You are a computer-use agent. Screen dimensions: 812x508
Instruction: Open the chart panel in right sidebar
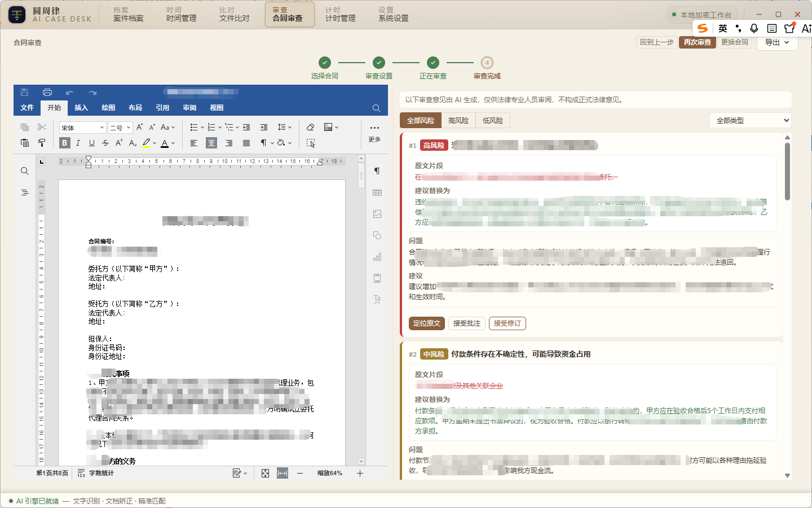(x=377, y=257)
